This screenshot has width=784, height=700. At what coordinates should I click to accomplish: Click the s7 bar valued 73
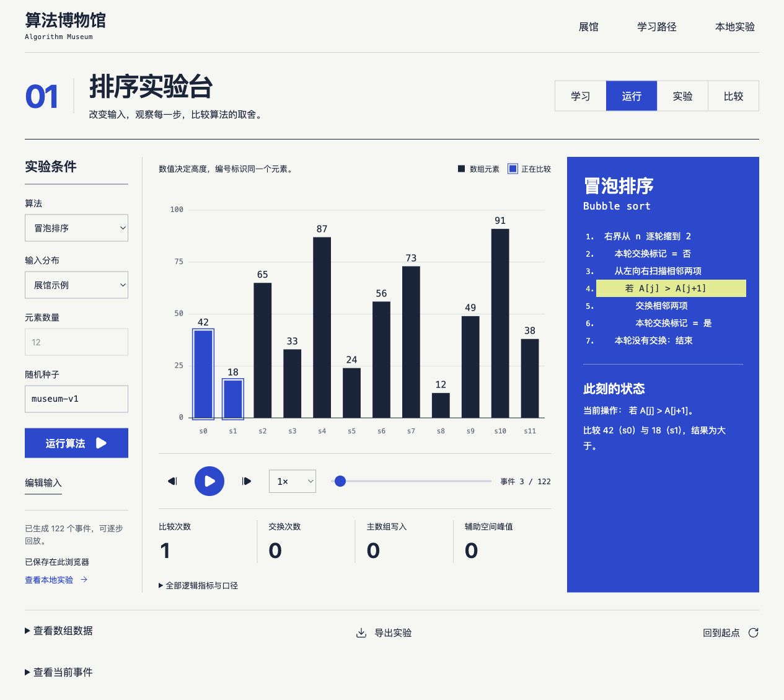pyautogui.click(x=411, y=342)
